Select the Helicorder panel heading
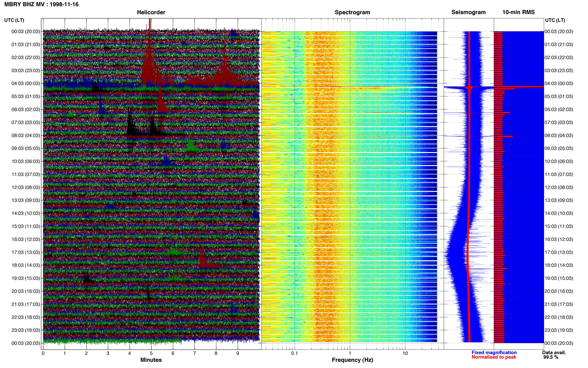588x368 pixels. [151, 12]
